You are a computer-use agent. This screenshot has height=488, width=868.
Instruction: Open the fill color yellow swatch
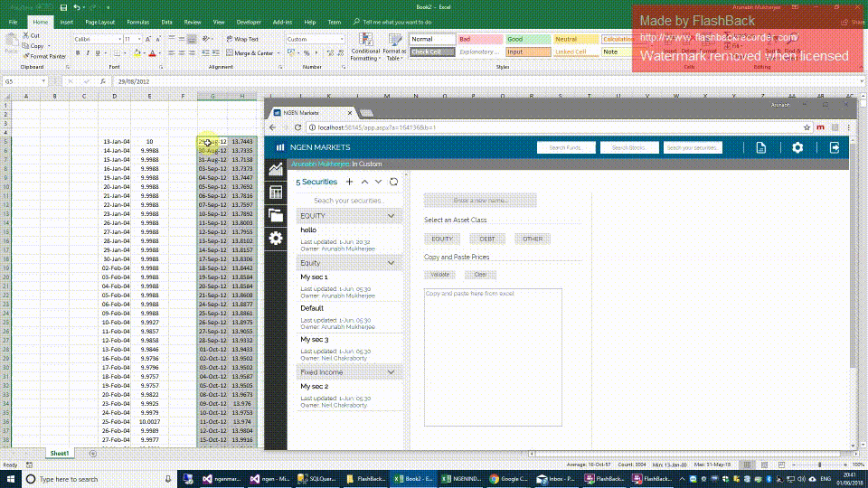pos(136,53)
